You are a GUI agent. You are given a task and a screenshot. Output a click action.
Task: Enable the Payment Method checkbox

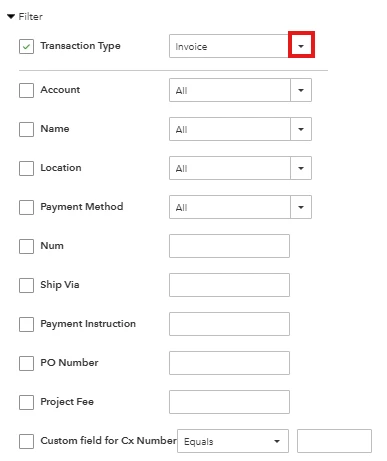26,207
